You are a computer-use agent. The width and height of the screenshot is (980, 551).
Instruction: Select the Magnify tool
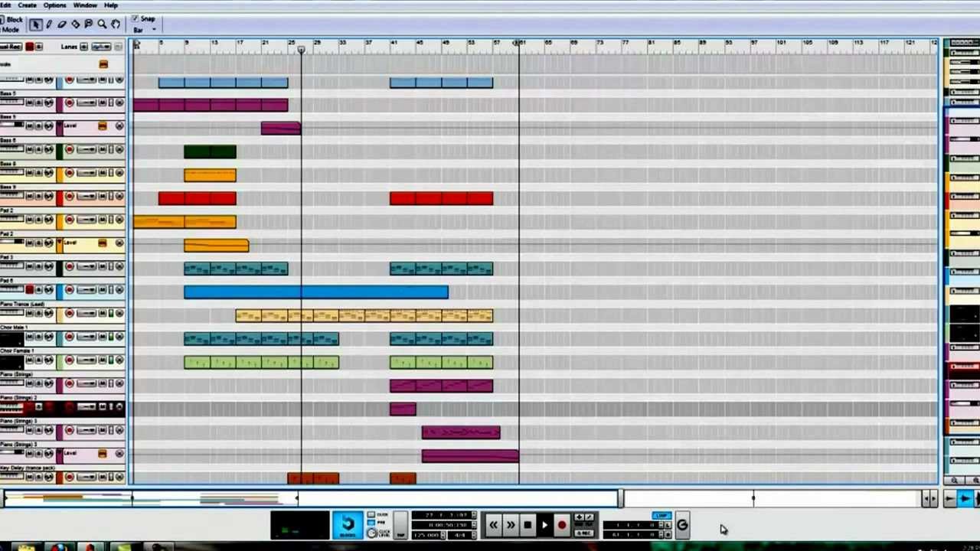pyautogui.click(x=101, y=24)
